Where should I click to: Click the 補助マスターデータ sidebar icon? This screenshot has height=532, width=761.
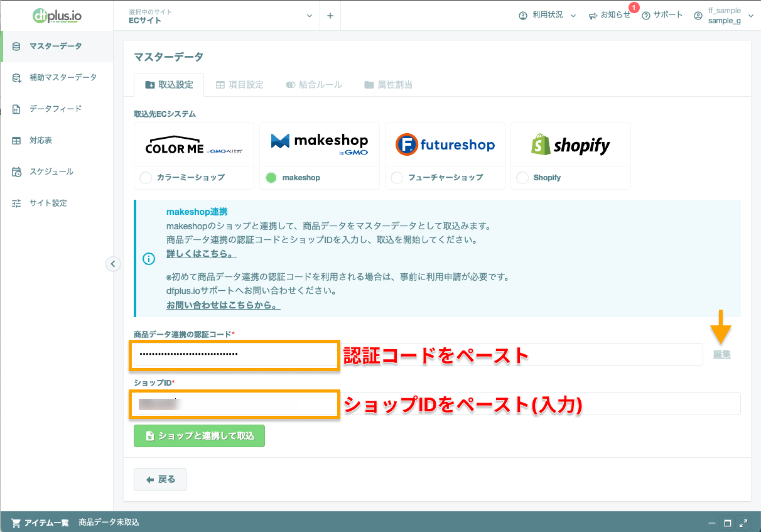tap(16, 77)
